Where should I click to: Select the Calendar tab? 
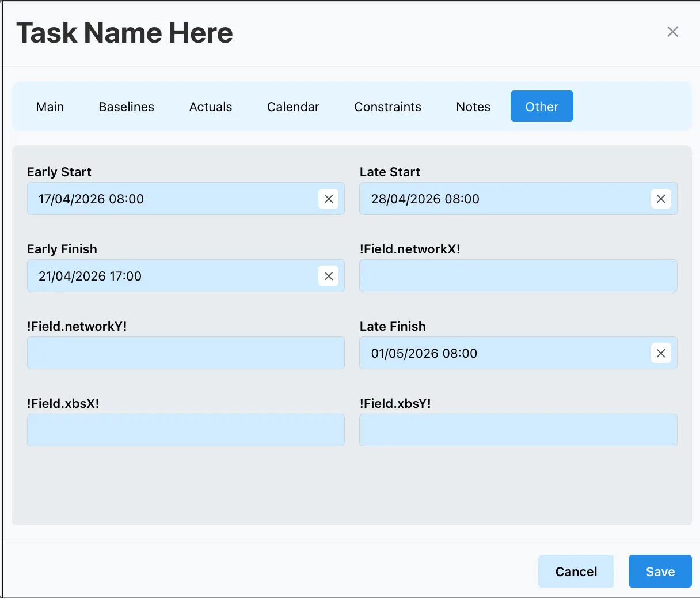pyautogui.click(x=293, y=107)
